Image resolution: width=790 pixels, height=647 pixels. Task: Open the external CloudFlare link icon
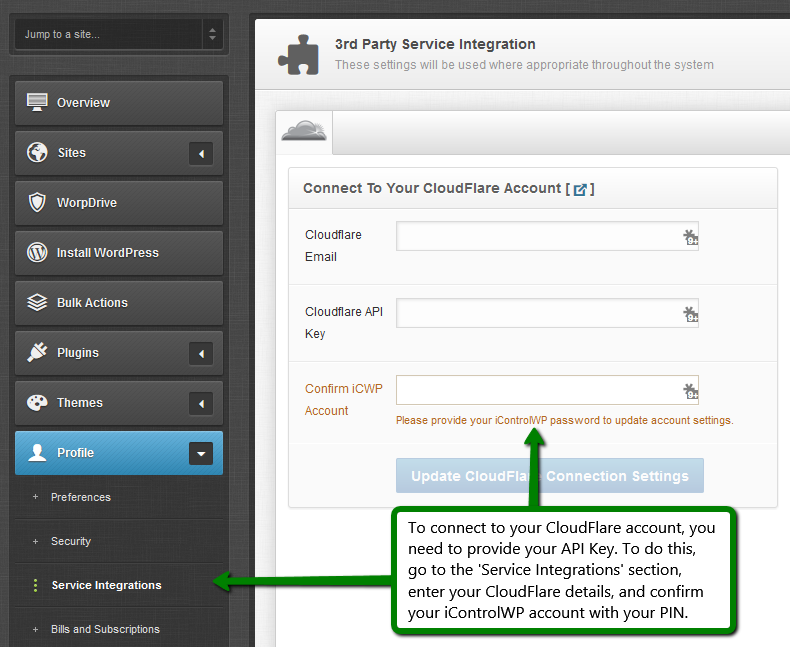point(580,189)
